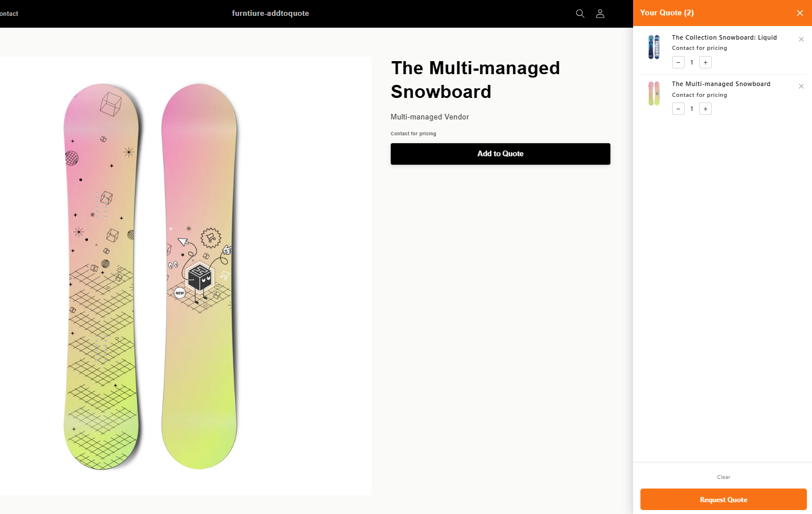The width and height of the screenshot is (812, 514).
Task: Increase quantity of Collection Snowboard: Liquid
Action: (x=705, y=62)
